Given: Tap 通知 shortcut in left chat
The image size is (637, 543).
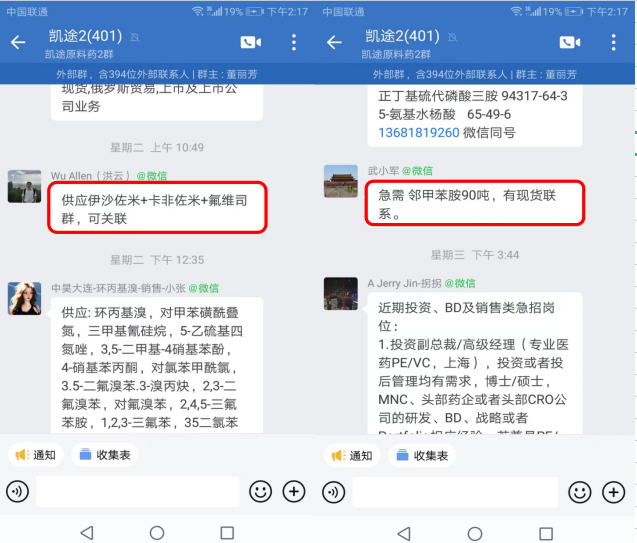Looking at the screenshot, I should [x=35, y=455].
